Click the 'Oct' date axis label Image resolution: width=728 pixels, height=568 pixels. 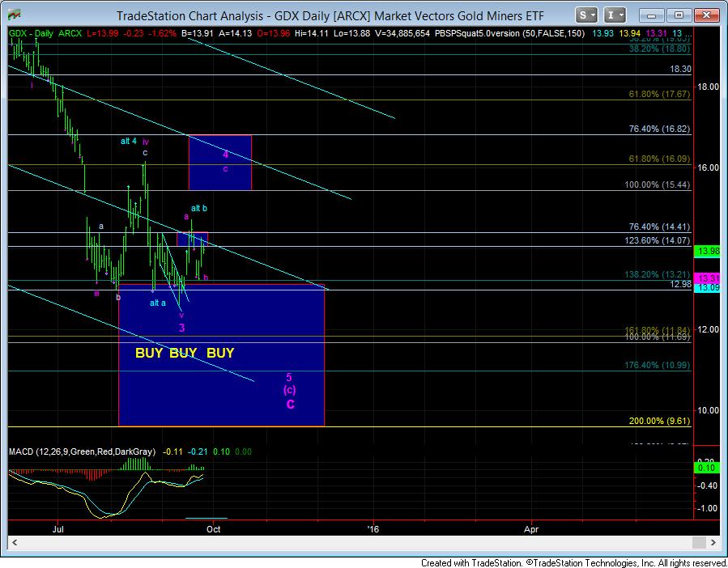click(214, 529)
